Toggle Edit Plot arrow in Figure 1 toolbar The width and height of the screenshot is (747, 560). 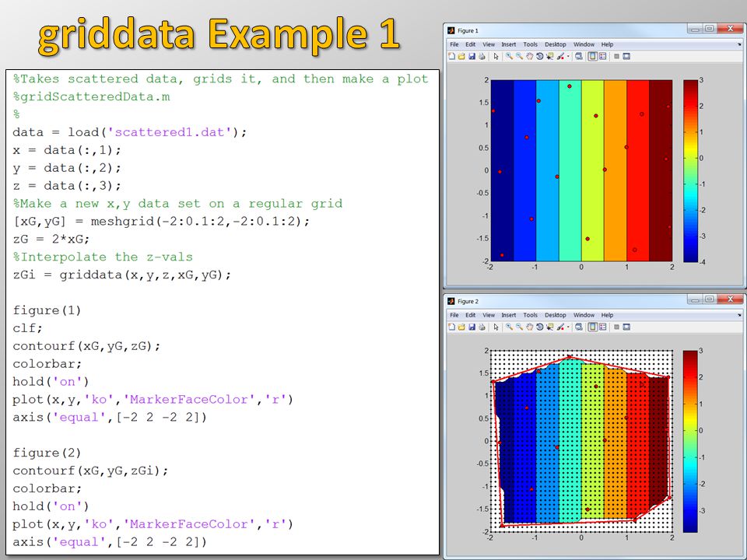point(496,56)
